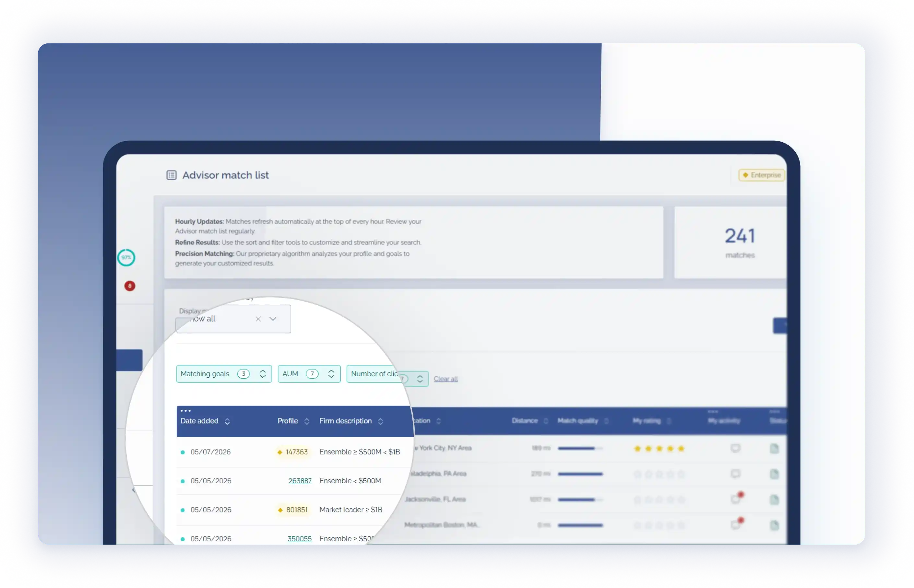Click the Show all display field
The image size is (914, 588).
point(233,319)
